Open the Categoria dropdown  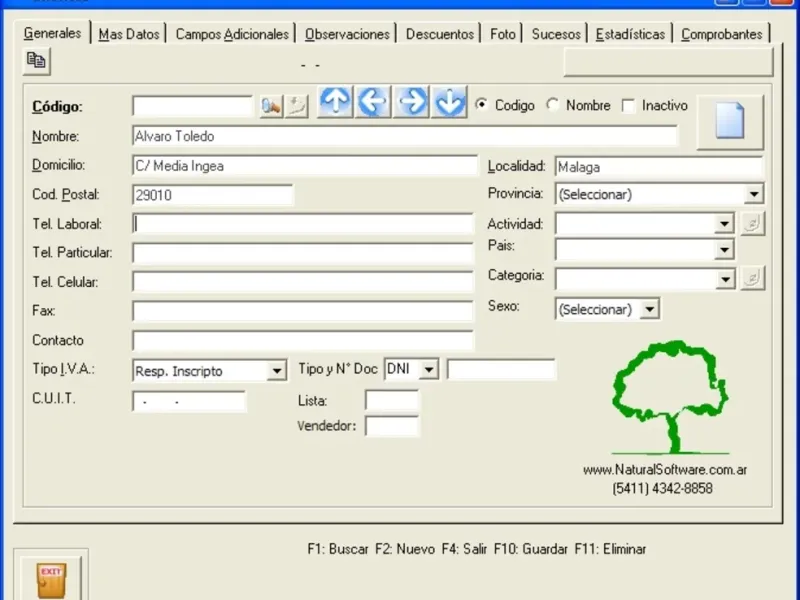(725, 279)
